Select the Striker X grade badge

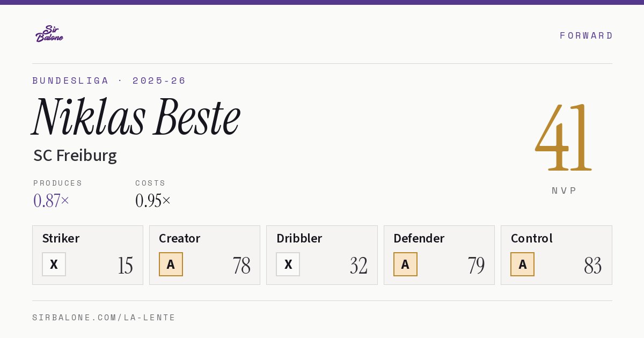pos(54,264)
